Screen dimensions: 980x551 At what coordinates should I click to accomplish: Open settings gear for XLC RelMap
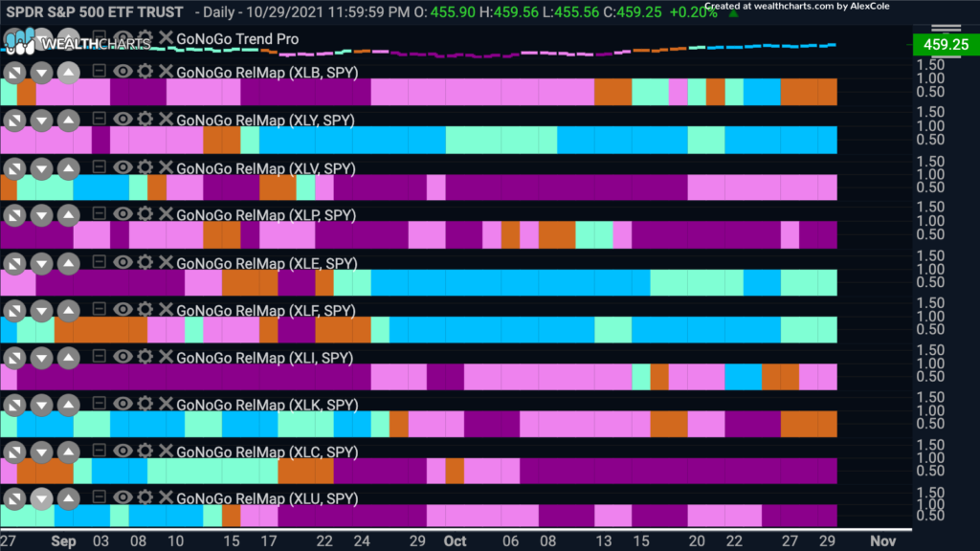145,452
